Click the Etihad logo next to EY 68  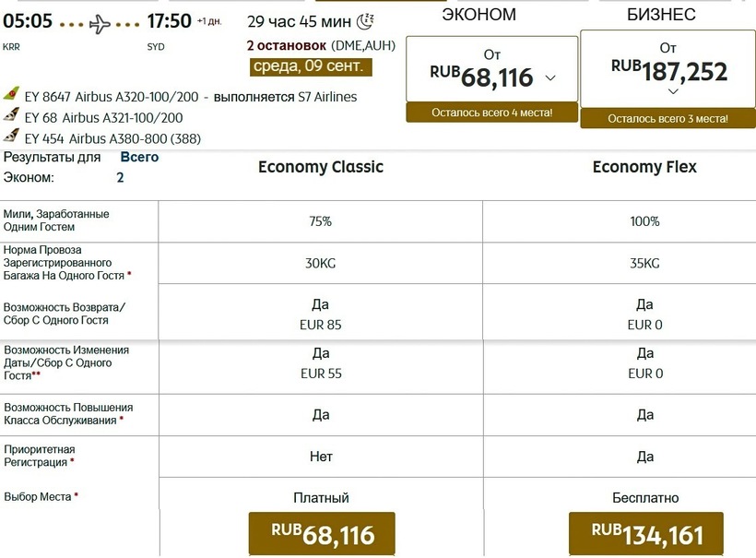[x=12, y=116]
